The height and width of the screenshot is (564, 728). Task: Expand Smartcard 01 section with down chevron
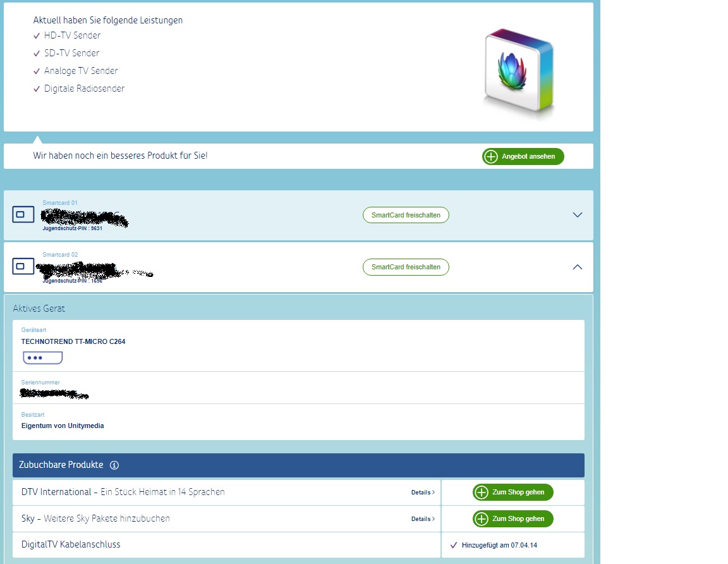[x=577, y=215]
